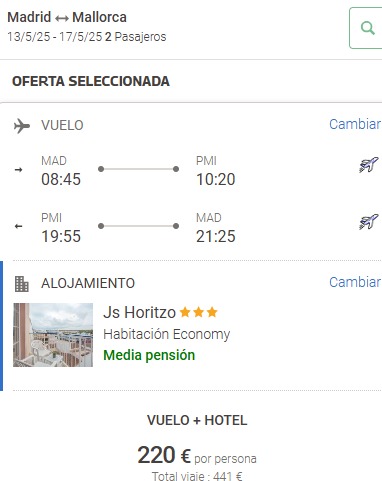Click the OFERTA SELECCIONADA heading

(x=91, y=81)
